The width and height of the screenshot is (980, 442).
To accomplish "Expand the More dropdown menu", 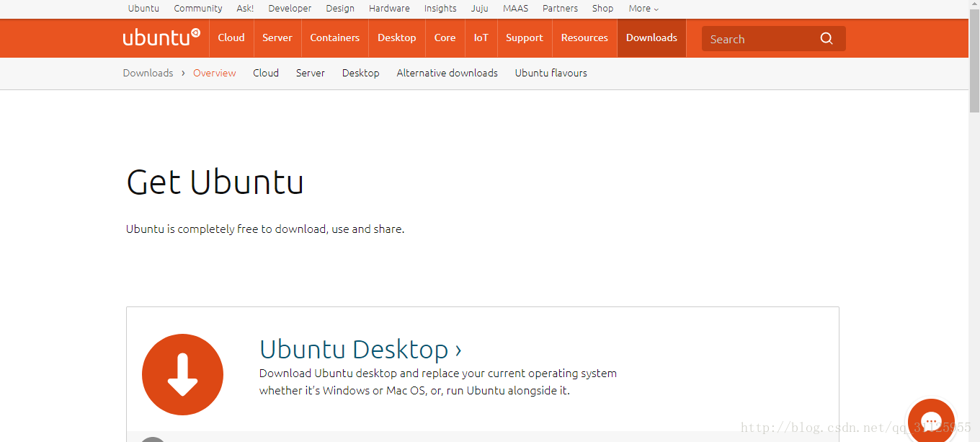I will point(643,9).
